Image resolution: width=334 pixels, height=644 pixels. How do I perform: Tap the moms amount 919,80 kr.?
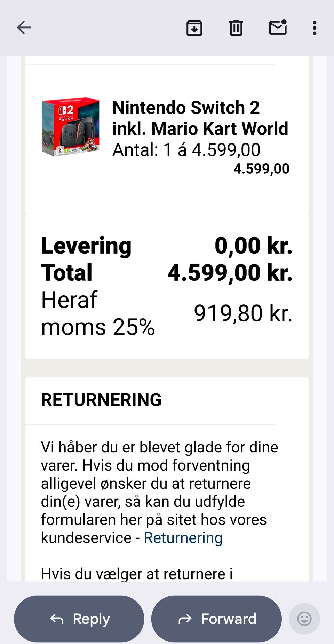(243, 313)
